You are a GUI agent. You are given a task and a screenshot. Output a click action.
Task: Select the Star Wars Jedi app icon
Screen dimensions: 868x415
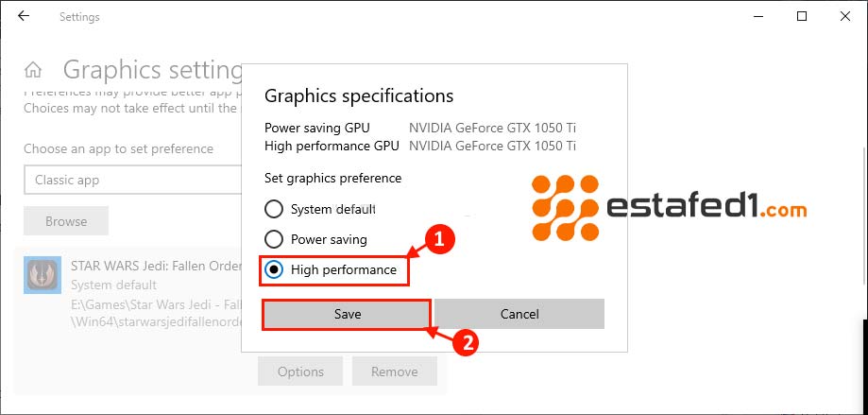43,275
